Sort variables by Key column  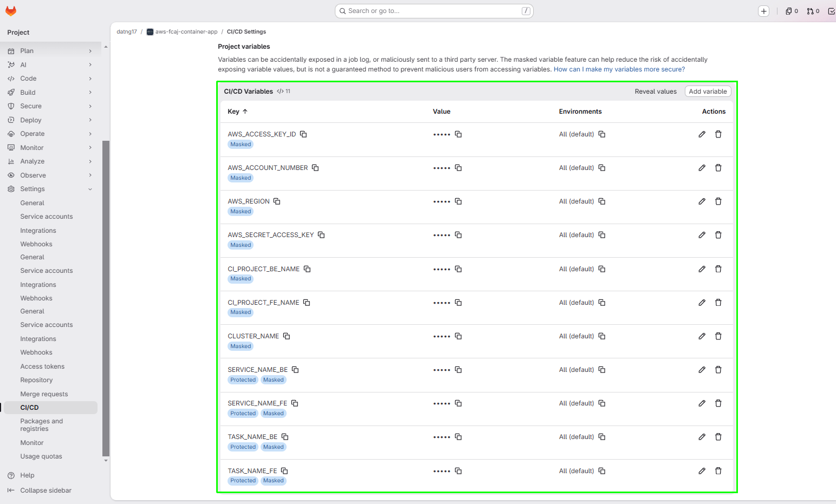pyautogui.click(x=237, y=112)
